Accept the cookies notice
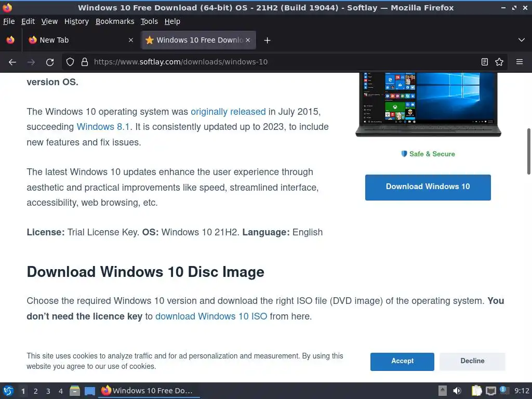Image resolution: width=532 pixels, height=399 pixels. (402, 362)
